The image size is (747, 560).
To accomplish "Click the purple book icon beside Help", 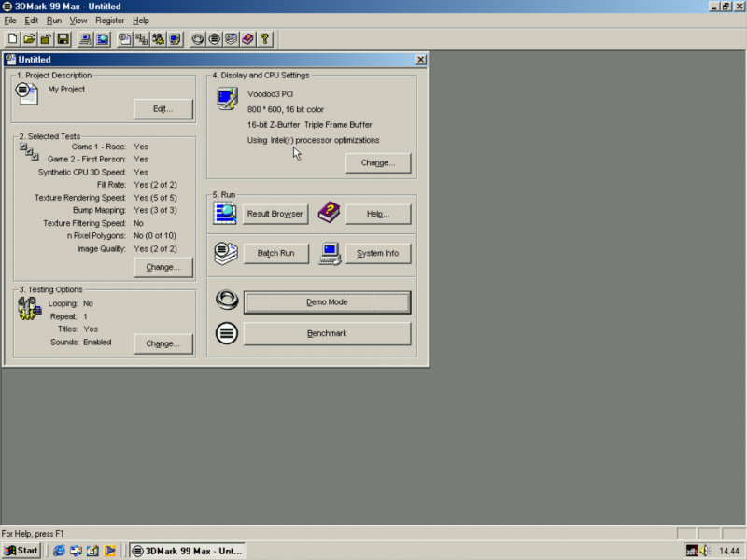I will click(329, 212).
